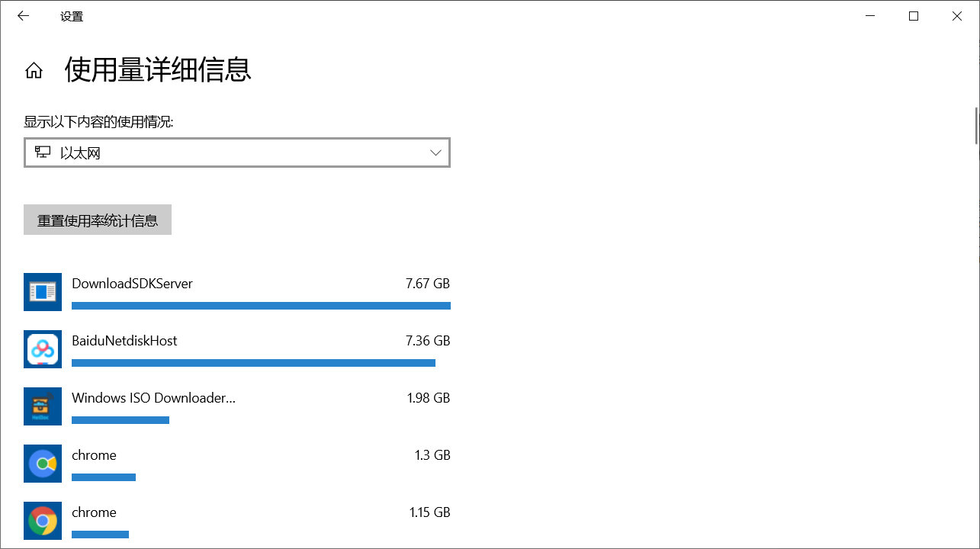Click the Windows ISO Downloader app icon
This screenshot has width=980, height=549.
coord(43,406)
